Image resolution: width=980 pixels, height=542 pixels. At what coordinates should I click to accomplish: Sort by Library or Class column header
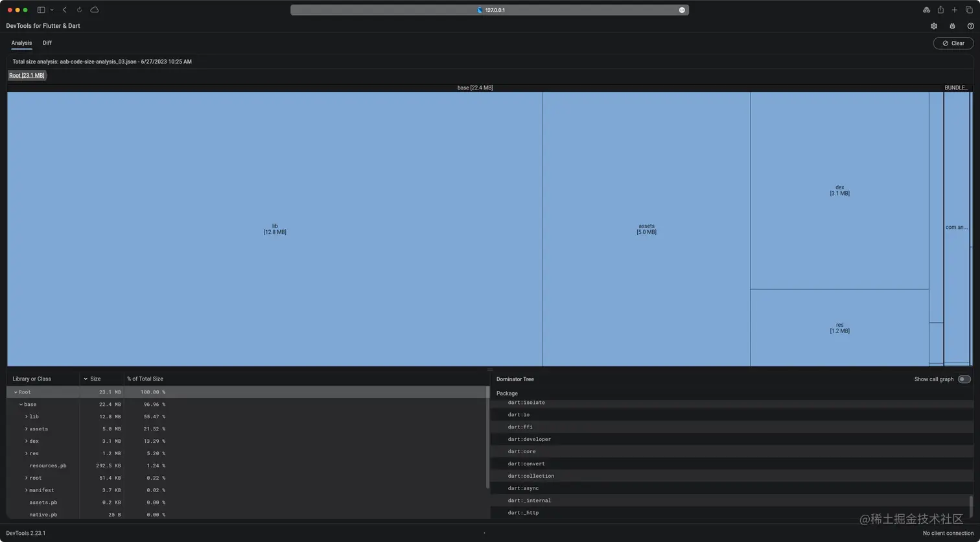coord(32,379)
